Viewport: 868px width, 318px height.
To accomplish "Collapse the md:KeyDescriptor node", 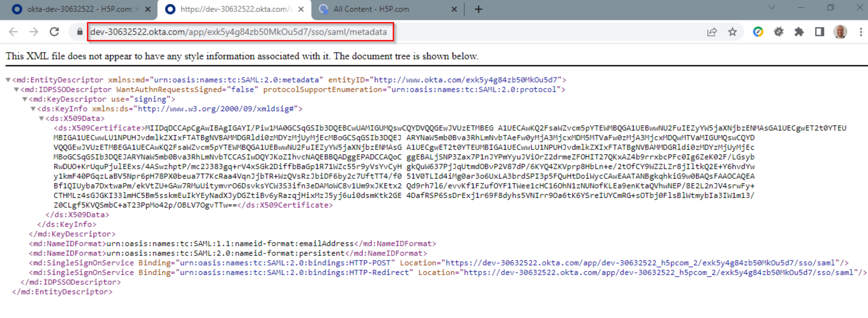I will (x=25, y=99).
